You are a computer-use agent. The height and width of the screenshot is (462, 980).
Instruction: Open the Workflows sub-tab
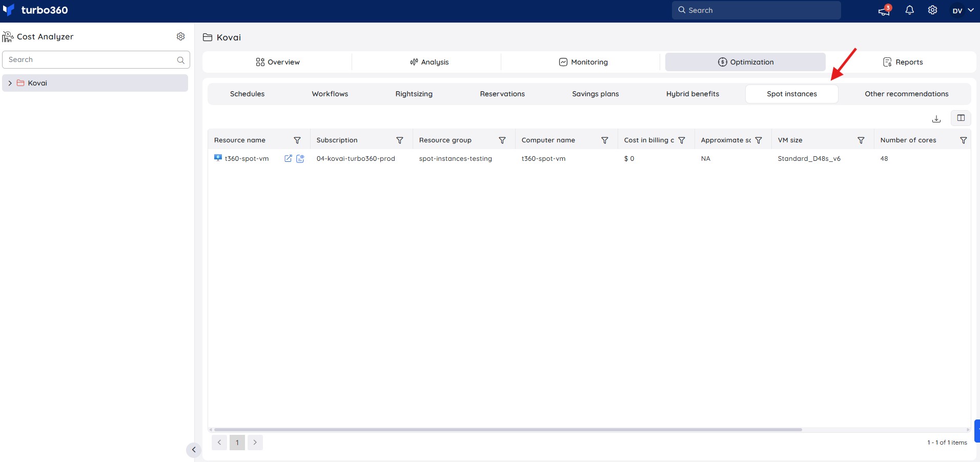pyautogui.click(x=330, y=94)
